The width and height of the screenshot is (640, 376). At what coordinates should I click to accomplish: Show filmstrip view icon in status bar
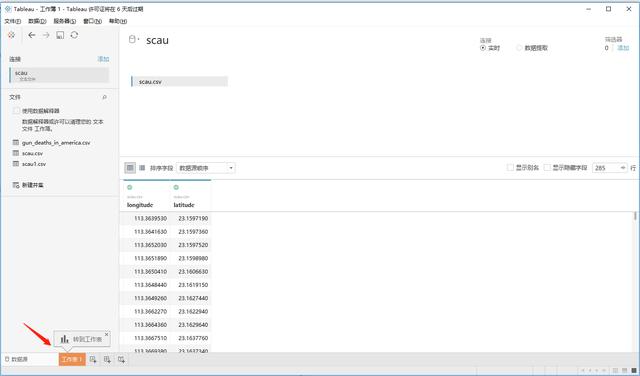click(x=625, y=371)
